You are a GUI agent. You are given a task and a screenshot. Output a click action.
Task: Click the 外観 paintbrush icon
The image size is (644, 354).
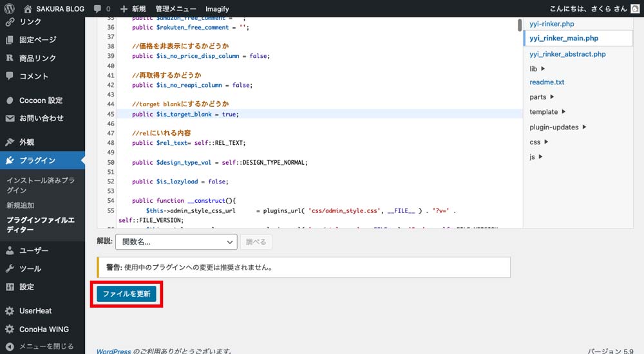(10, 142)
